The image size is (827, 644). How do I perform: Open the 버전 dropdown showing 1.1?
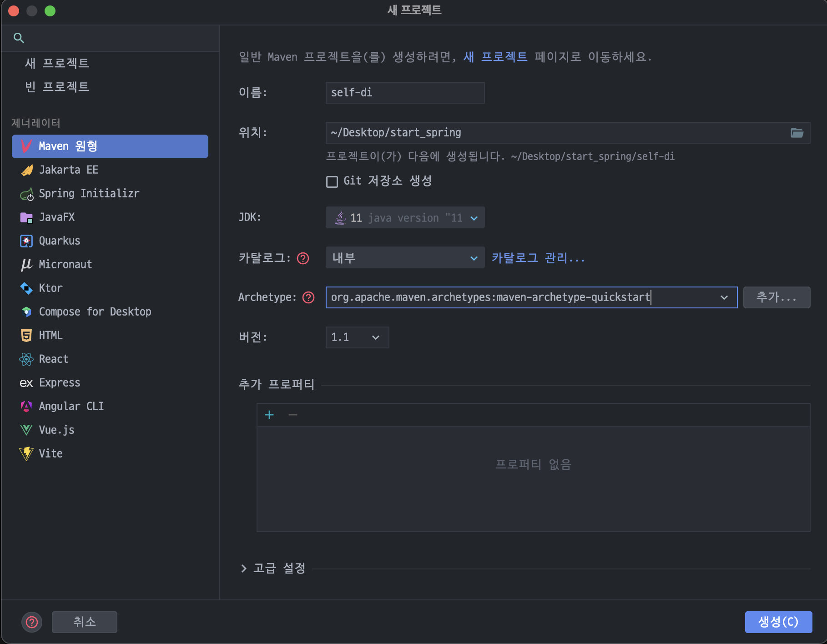coord(357,337)
